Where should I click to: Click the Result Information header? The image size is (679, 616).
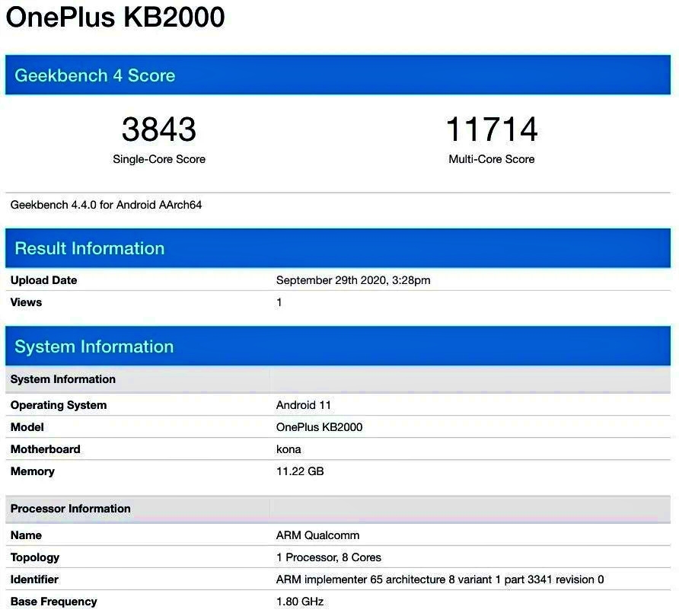[x=338, y=248]
